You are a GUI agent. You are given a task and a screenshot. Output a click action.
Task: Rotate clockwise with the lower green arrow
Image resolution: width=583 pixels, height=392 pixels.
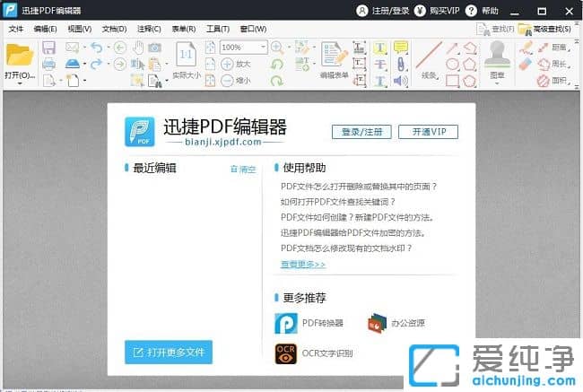(277, 80)
